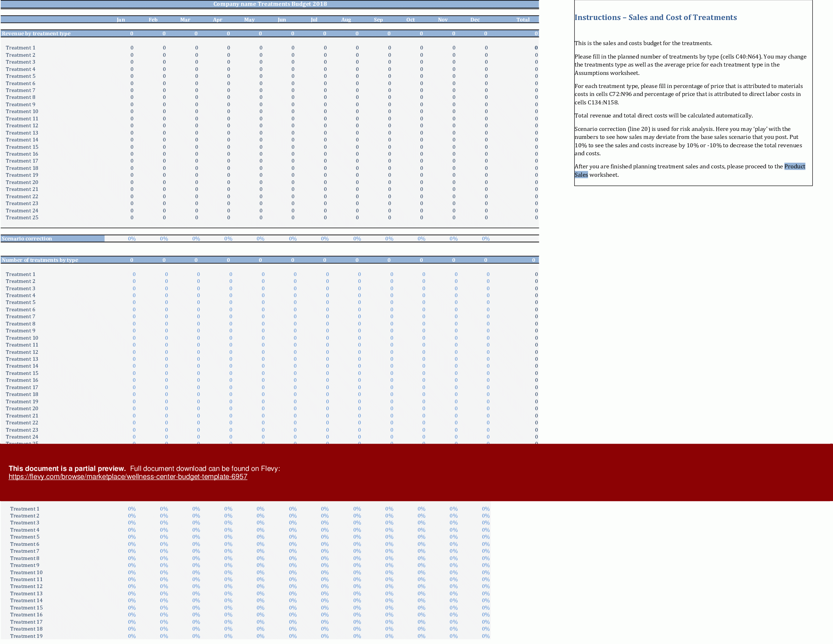Open the Flevy wellness-center budget template link
Viewport: 833px width, 644px height.
(x=128, y=476)
